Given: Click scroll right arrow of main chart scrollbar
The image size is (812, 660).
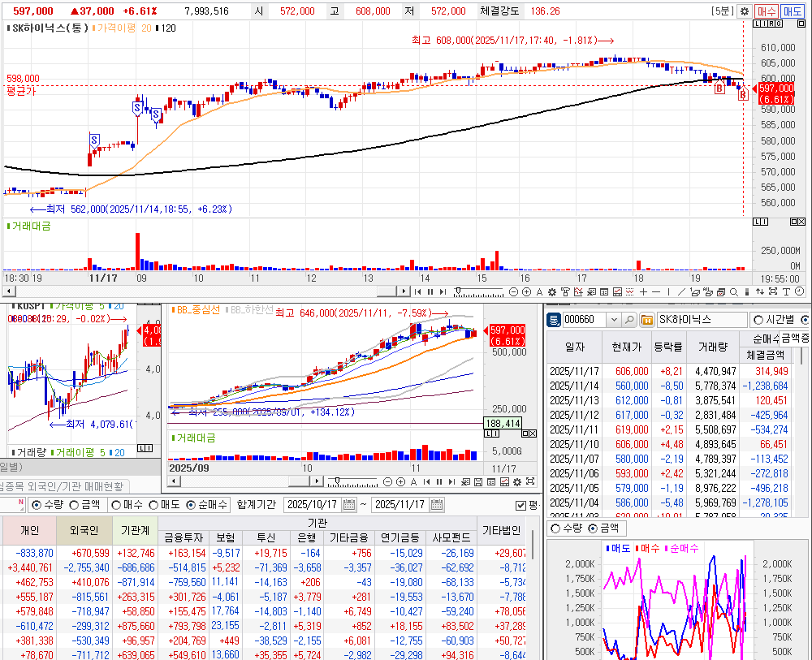Looking at the screenshot, I should point(404,291).
